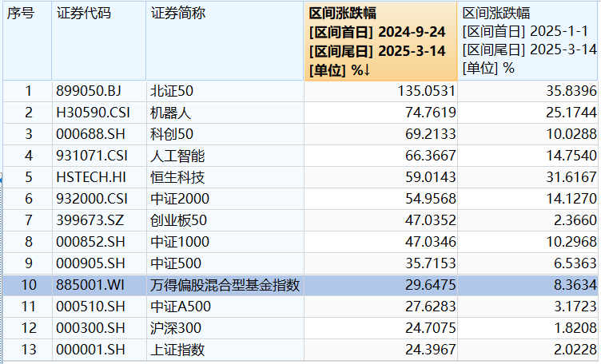
Task: Click value 1.8208
Action: 575,328
